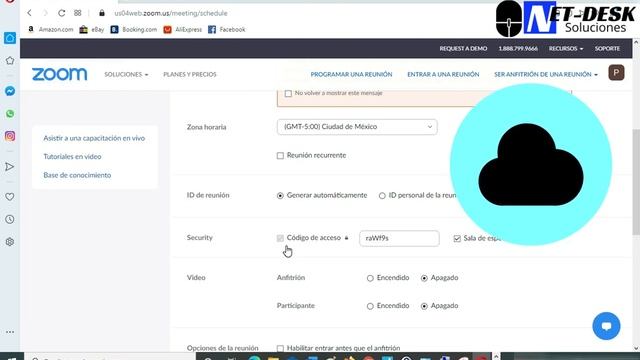Screen dimensions: 640x360
Task: Enable Habilitar entrar antes que el anfitrión
Action: (x=280, y=348)
